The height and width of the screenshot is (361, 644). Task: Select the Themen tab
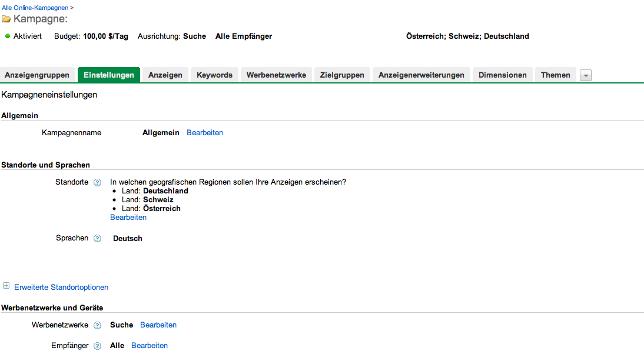point(555,75)
